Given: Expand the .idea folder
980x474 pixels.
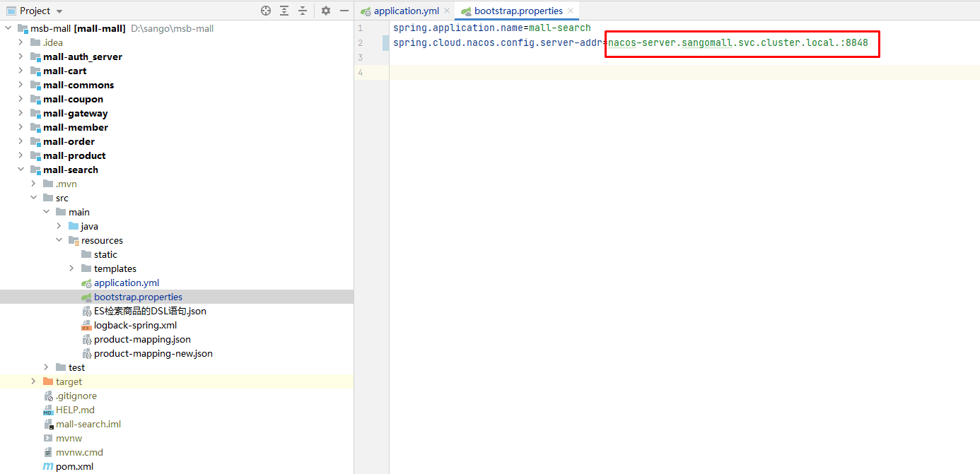Looking at the screenshot, I should pos(21,42).
